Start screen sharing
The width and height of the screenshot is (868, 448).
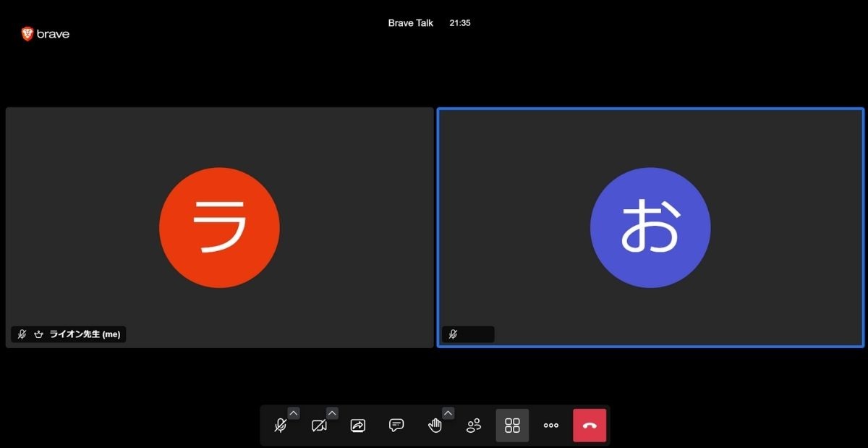(x=357, y=426)
